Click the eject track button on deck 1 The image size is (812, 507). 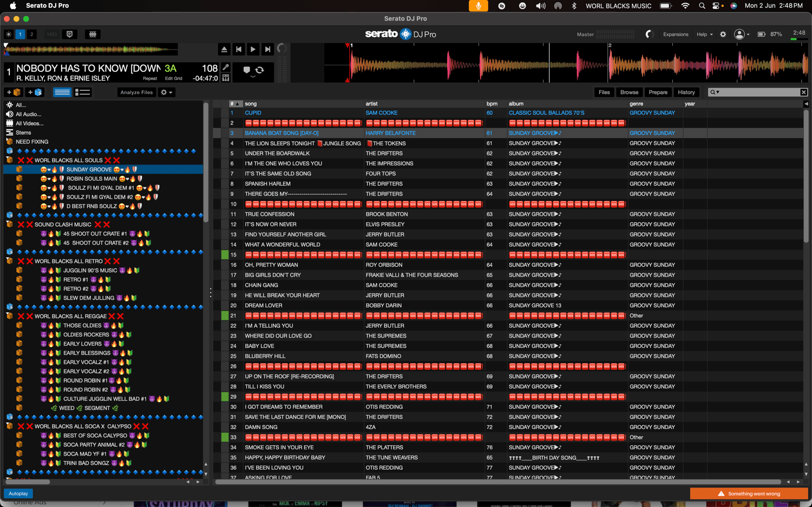[224, 49]
